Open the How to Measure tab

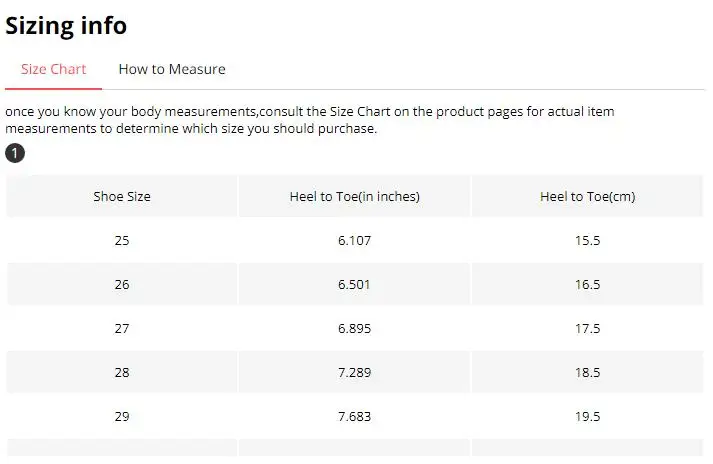pyautogui.click(x=172, y=69)
